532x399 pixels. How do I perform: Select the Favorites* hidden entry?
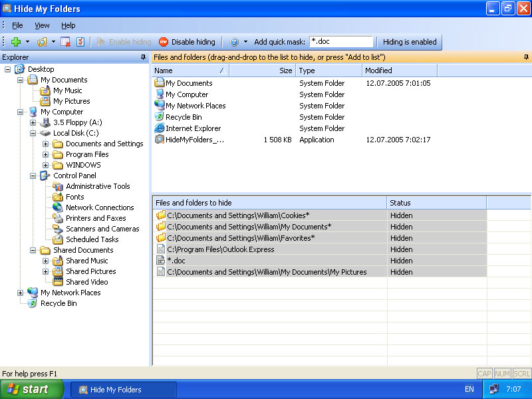pyautogui.click(x=241, y=238)
